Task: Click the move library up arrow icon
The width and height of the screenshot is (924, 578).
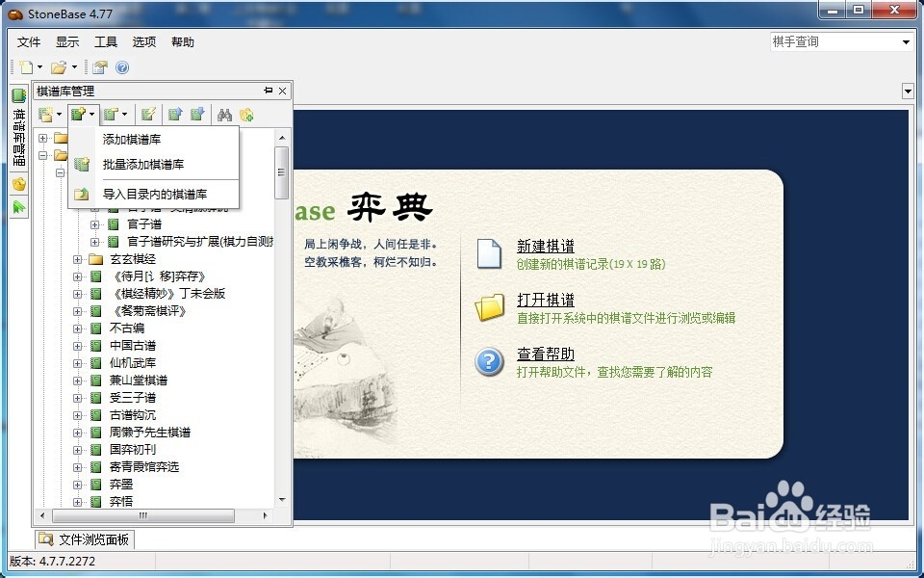Action: click(x=175, y=114)
